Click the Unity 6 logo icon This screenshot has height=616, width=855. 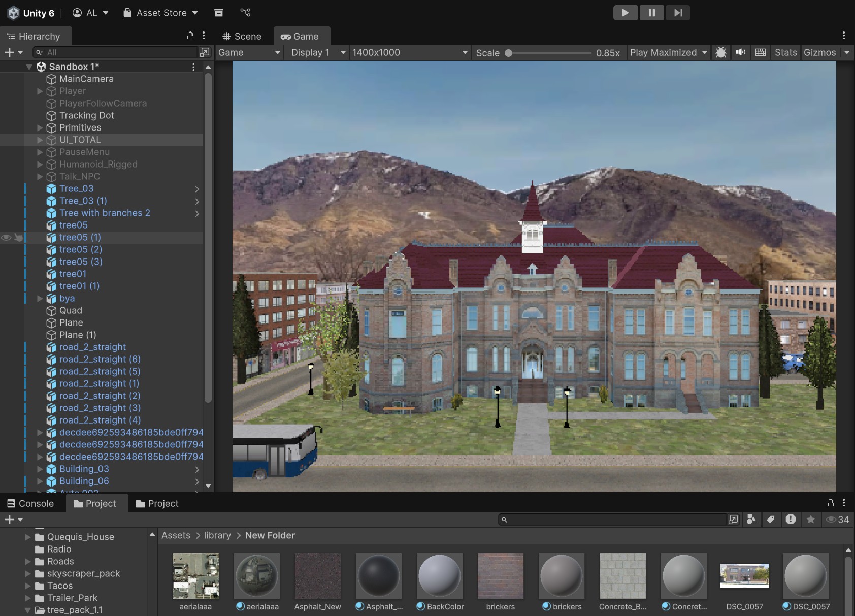[x=13, y=13]
